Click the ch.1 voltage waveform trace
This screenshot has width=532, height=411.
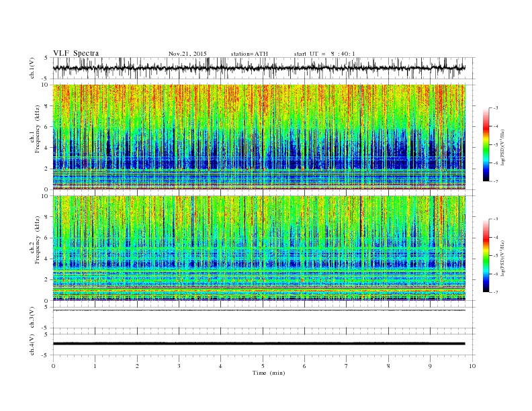click(x=259, y=68)
